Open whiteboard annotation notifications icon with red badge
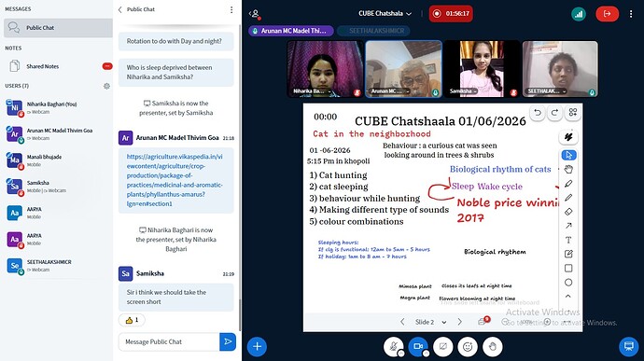The width and height of the screenshot is (644, 361). coord(483,321)
